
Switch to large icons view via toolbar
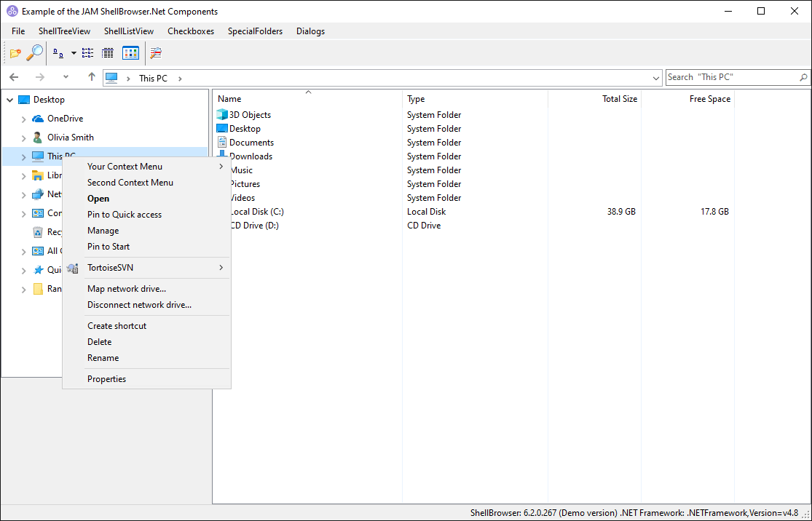(130, 52)
